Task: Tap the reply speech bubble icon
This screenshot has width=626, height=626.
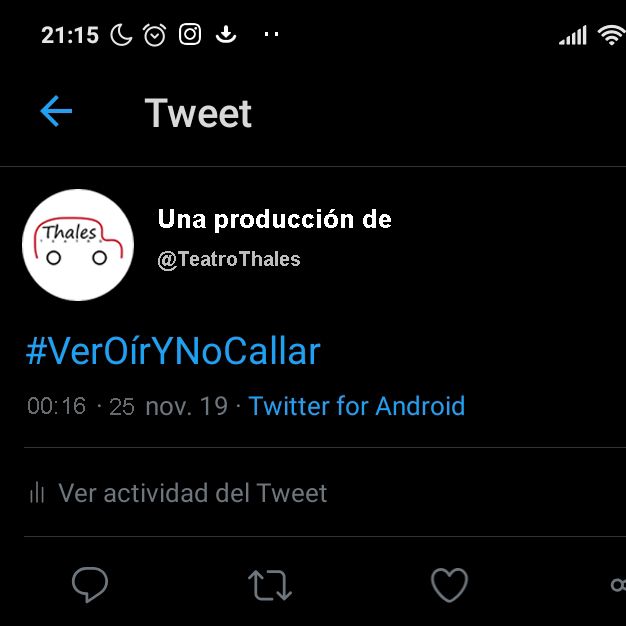Action: (x=90, y=584)
